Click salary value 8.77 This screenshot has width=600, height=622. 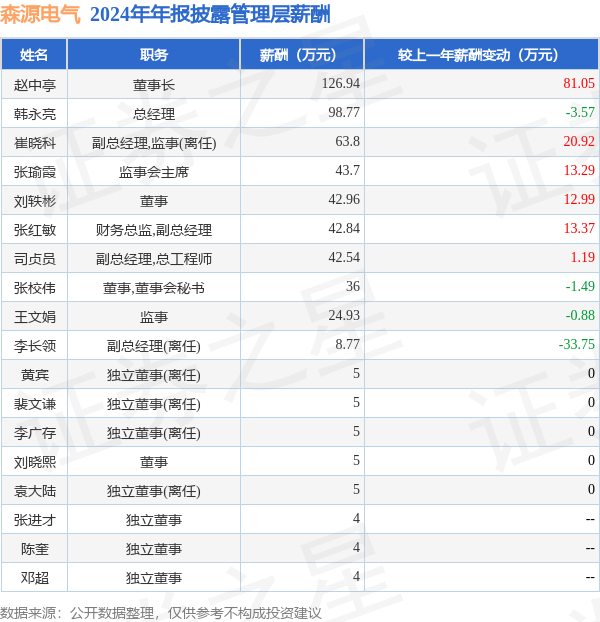coord(347,344)
